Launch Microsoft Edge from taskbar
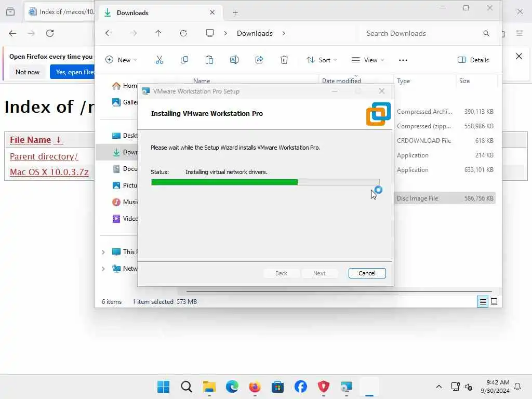This screenshot has width=532, height=399. click(232, 387)
